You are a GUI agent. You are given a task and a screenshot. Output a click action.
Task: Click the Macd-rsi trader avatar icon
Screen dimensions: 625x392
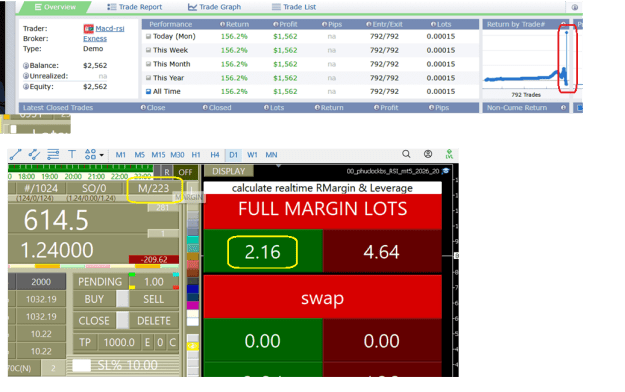pos(88,29)
